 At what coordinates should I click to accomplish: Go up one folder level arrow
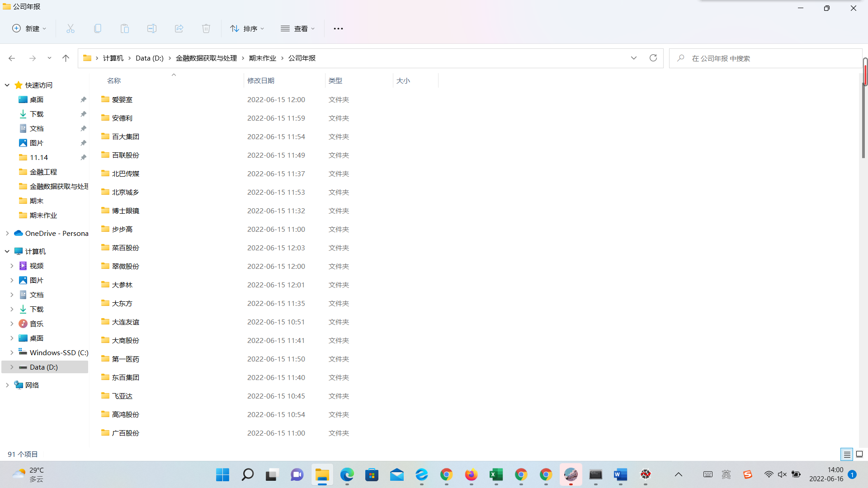66,58
